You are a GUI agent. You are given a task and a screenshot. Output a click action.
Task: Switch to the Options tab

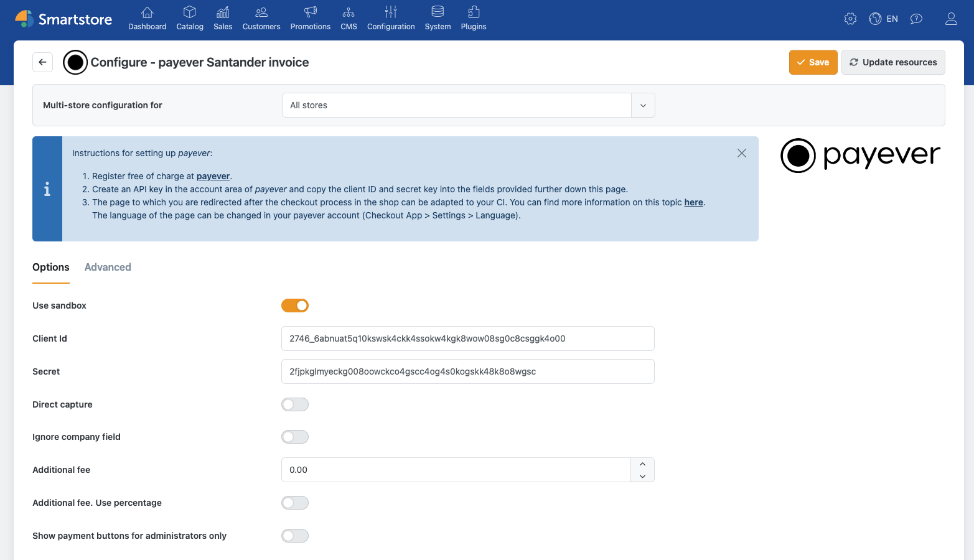51,267
